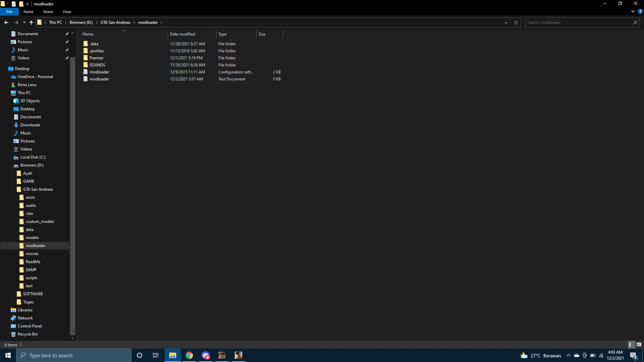This screenshot has width=644, height=362.
Task: Click the Back navigation arrow
Action: [x=6, y=23]
